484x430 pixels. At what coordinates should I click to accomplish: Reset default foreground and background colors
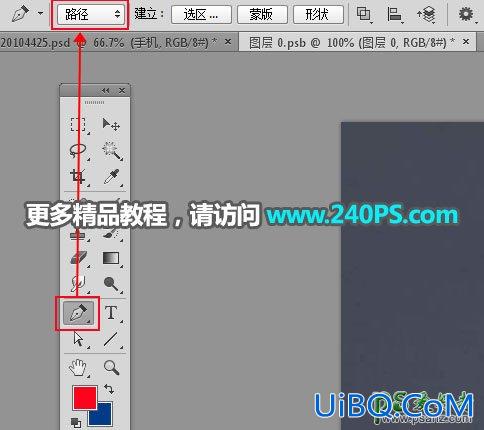(x=76, y=423)
